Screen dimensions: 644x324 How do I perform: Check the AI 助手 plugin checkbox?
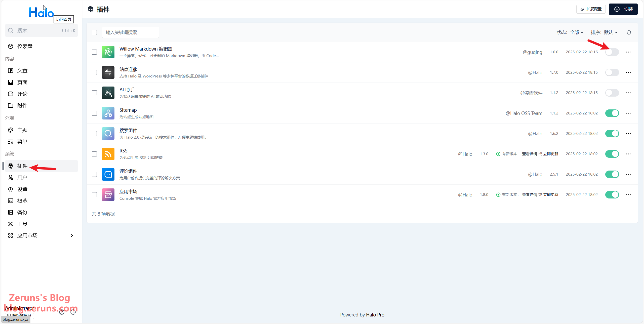[x=94, y=93]
